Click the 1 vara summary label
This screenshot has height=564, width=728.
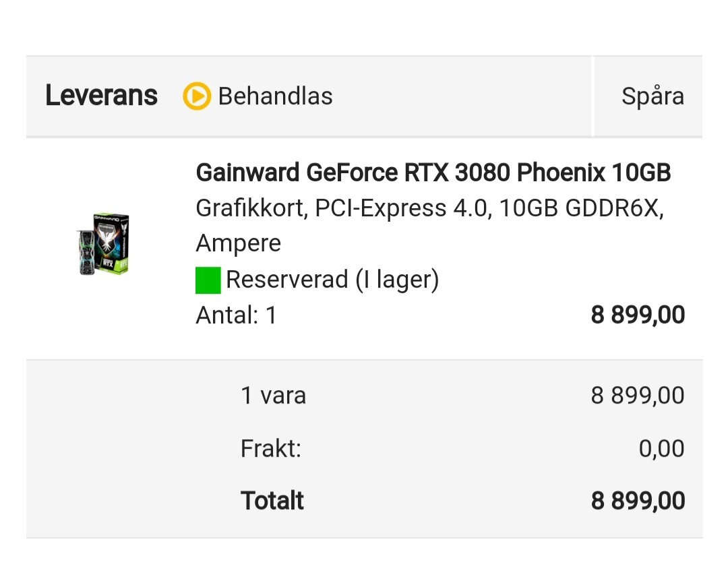click(273, 395)
